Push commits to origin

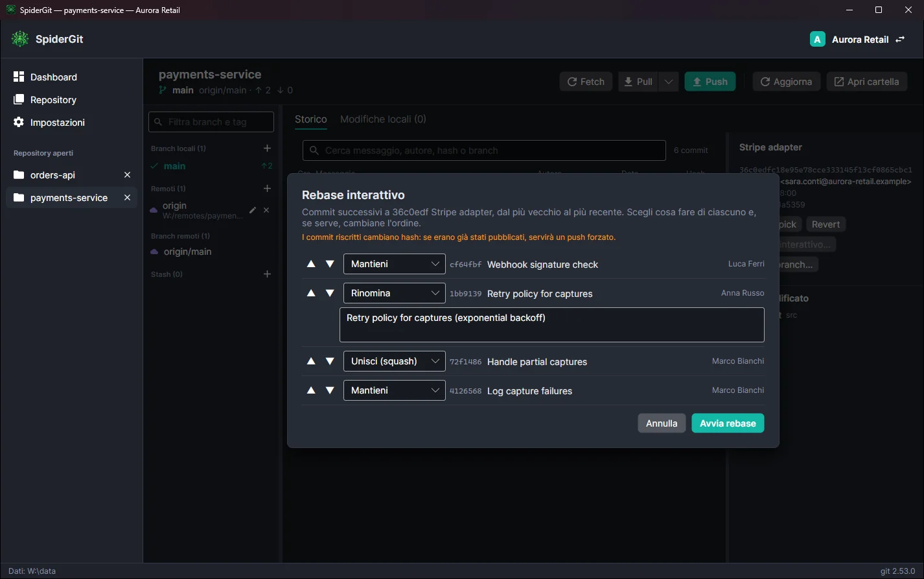coord(710,82)
